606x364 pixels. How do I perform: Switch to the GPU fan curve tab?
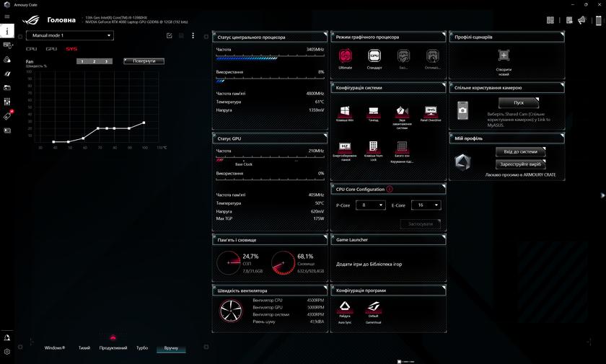[51, 49]
